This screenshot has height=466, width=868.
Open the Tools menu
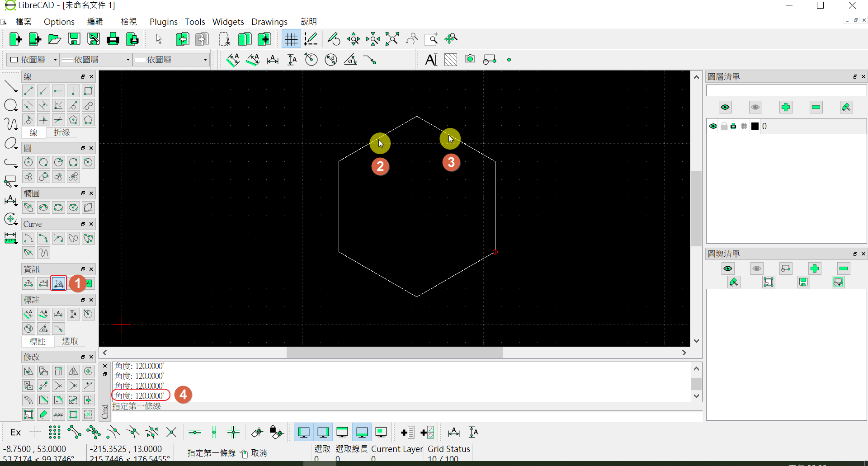[195, 22]
